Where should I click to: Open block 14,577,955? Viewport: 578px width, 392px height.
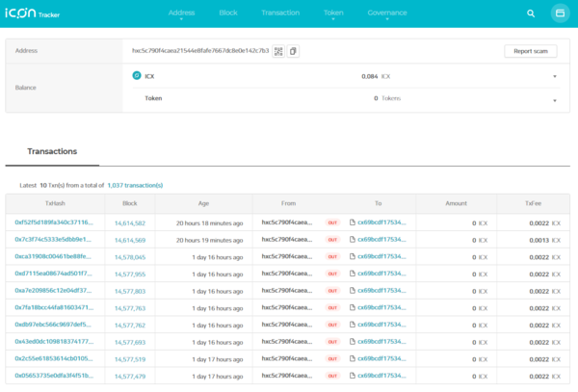130,274
